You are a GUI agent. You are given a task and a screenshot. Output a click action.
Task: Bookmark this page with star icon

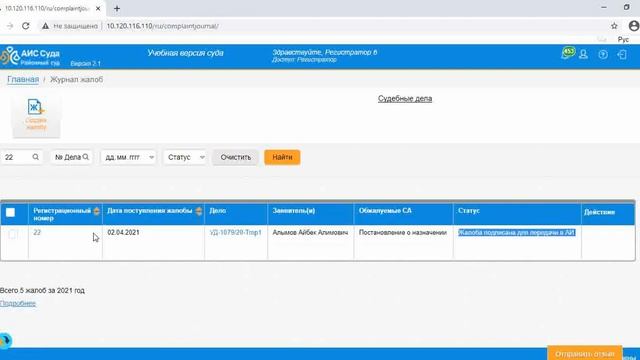614,26
